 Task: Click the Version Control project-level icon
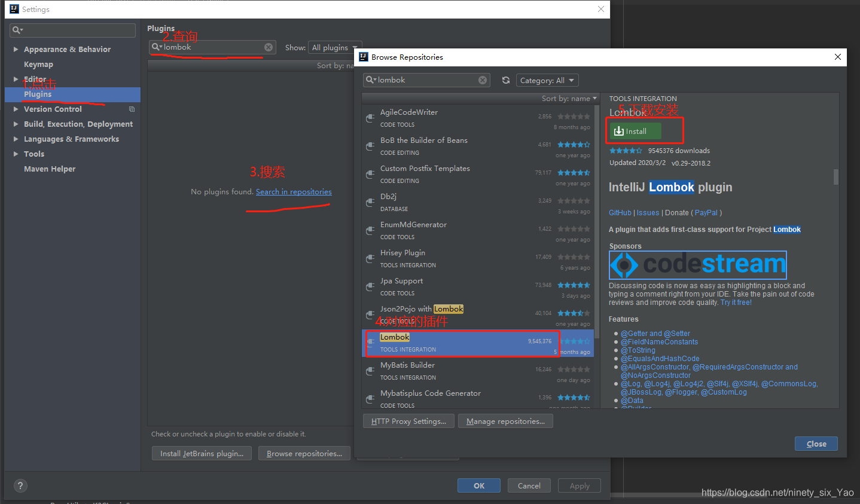(132, 109)
